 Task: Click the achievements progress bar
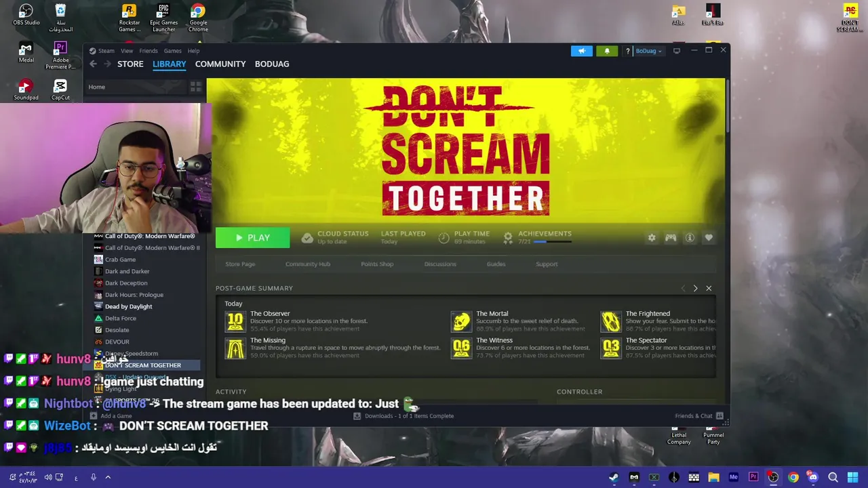(x=553, y=242)
